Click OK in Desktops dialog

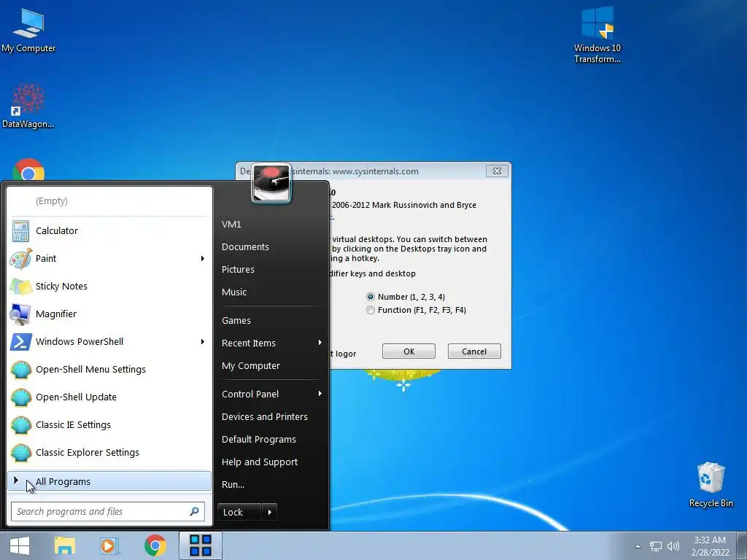click(x=409, y=351)
